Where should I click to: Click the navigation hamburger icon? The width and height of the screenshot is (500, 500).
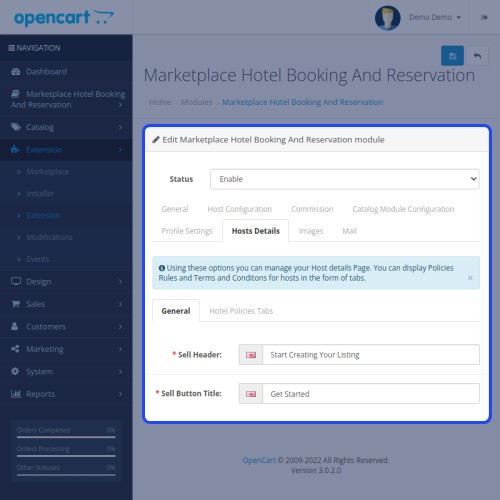tap(11, 48)
